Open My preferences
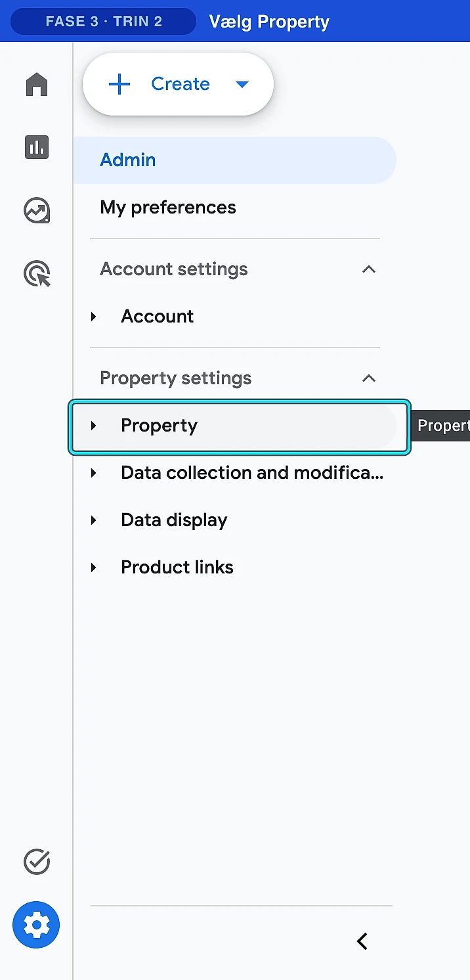This screenshot has width=470, height=980. [168, 208]
